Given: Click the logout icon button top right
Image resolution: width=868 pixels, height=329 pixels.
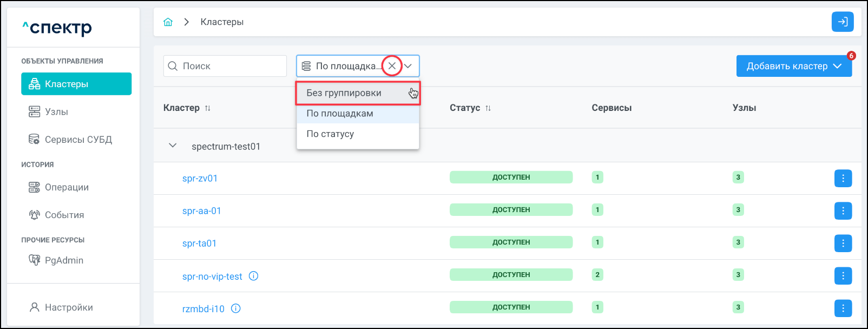Looking at the screenshot, I should (x=843, y=22).
